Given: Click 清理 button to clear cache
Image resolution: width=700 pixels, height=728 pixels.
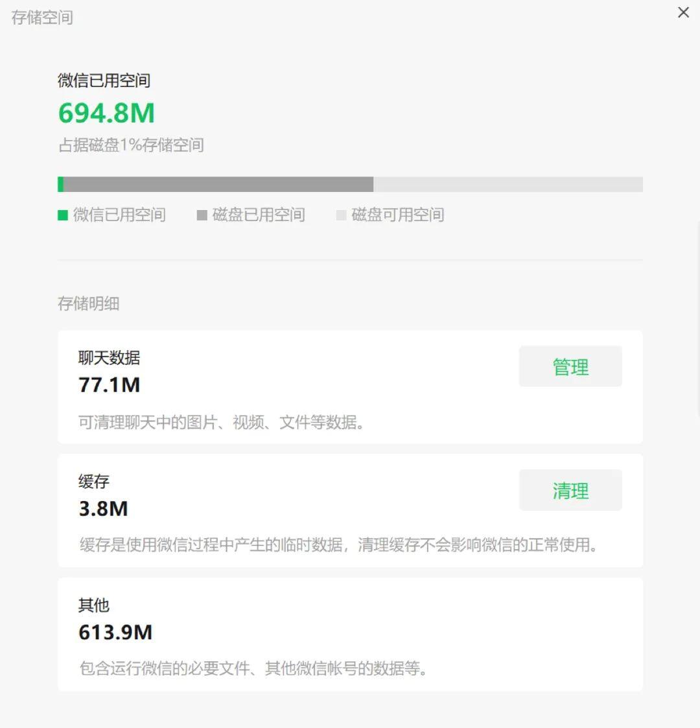Looking at the screenshot, I should pyautogui.click(x=570, y=491).
